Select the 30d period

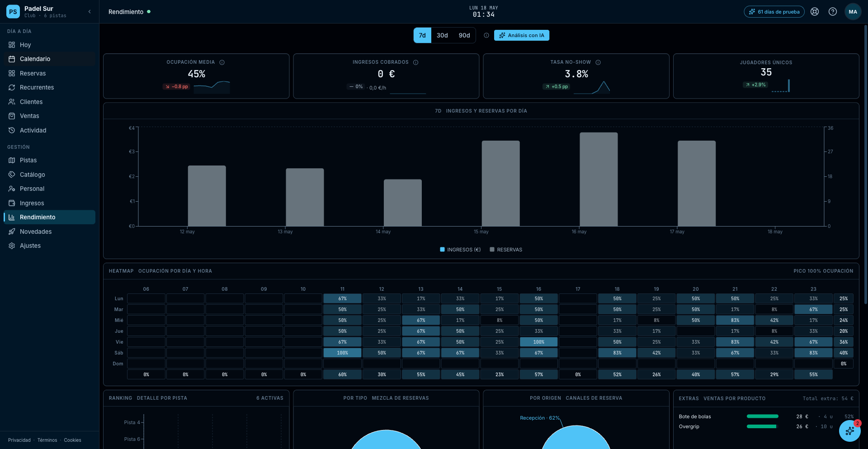(x=442, y=35)
